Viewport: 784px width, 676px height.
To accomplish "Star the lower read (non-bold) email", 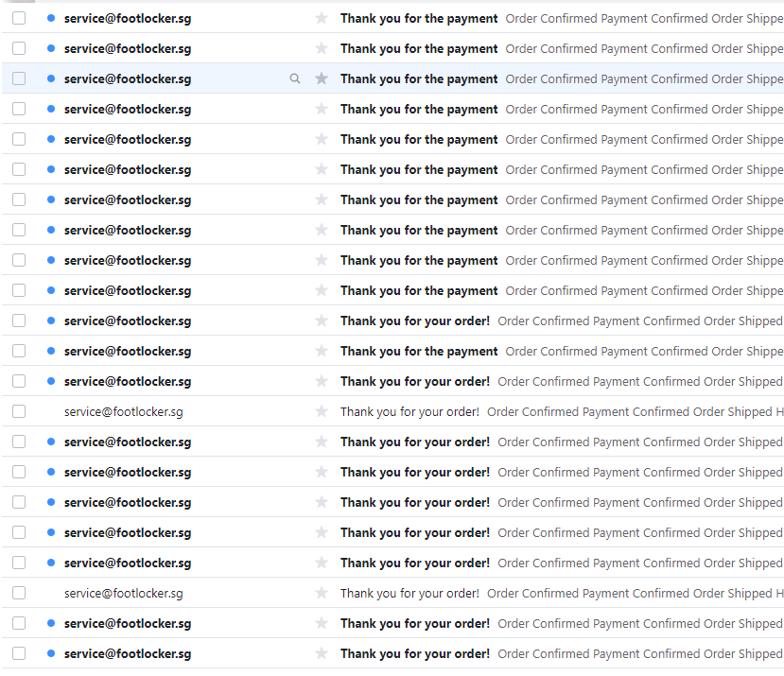I will (x=322, y=593).
